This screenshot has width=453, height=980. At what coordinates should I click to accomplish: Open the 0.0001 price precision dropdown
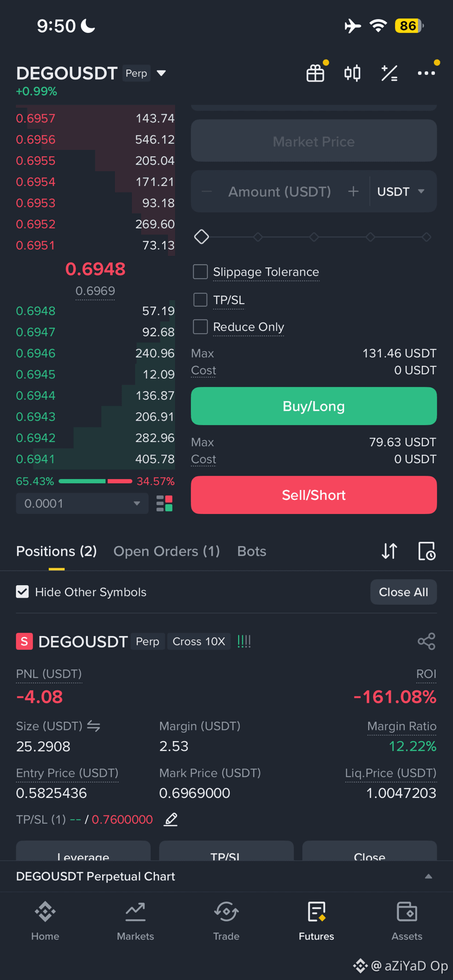click(x=82, y=504)
